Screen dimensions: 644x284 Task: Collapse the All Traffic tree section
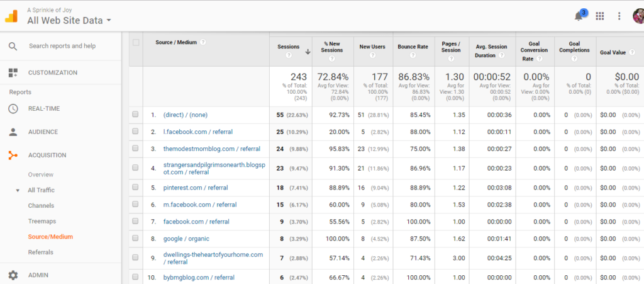18,190
